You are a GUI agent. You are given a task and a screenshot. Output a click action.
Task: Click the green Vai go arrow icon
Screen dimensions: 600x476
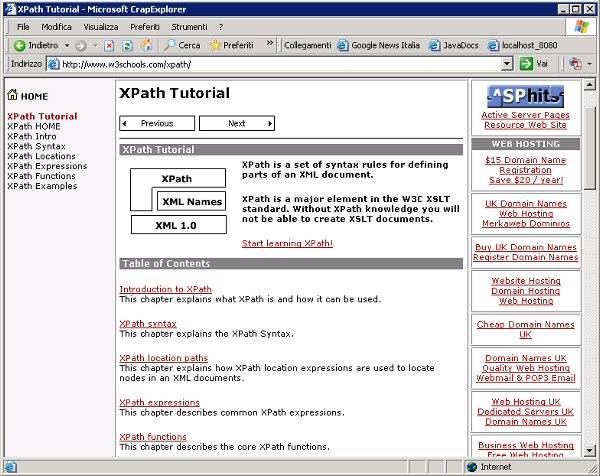click(526, 64)
